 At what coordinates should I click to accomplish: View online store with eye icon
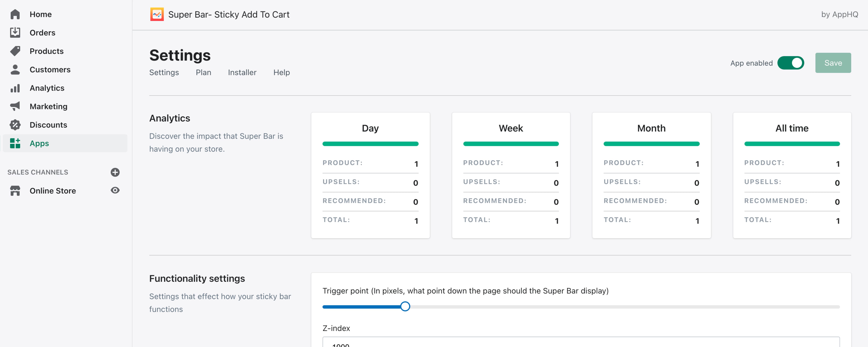pos(115,190)
